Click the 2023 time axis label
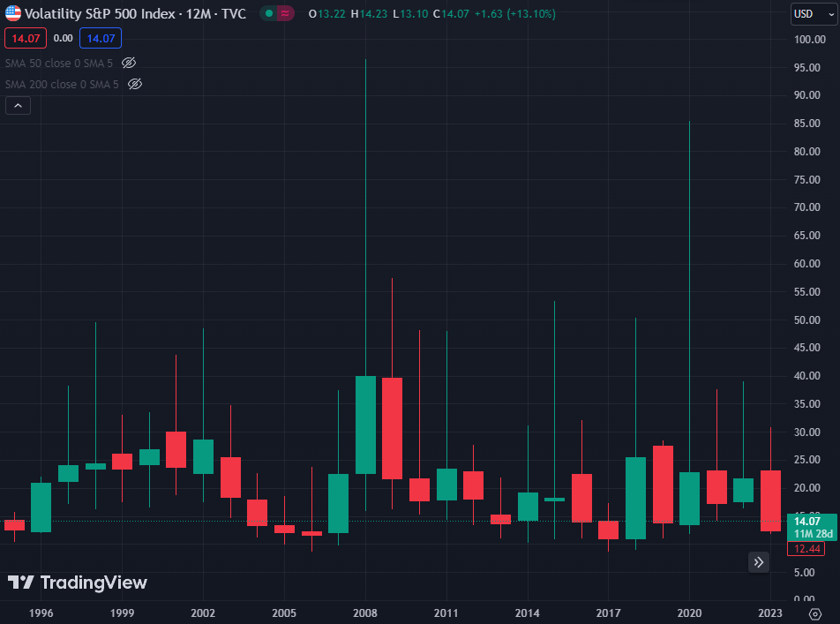The width and height of the screenshot is (840, 624). (770, 613)
